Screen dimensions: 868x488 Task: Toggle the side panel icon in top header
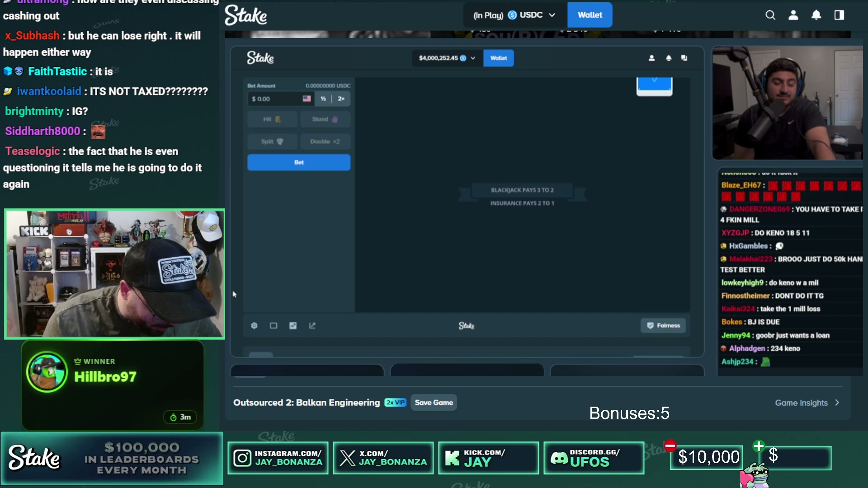840,15
